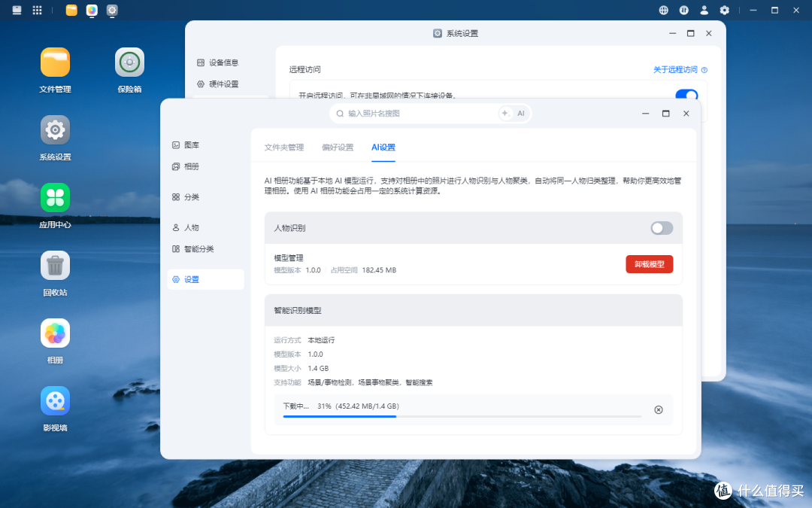Click the 本地运行 run mode value
This screenshot has width=812, height=508.
321,340
